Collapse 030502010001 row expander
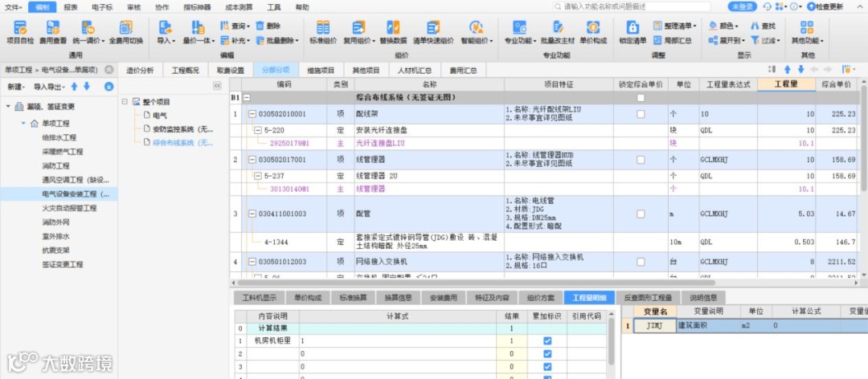The height and width of the screenshot is (379, 868). 252,114
